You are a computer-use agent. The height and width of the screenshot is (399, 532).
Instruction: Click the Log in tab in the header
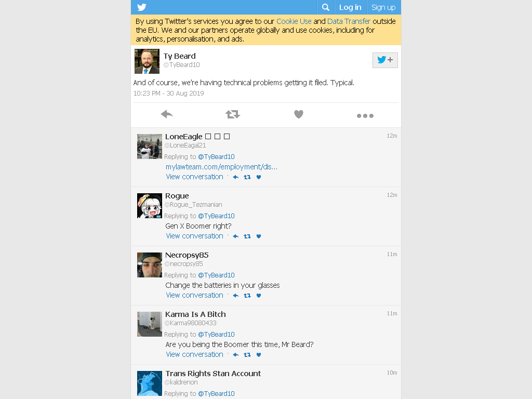click(350, 7)
